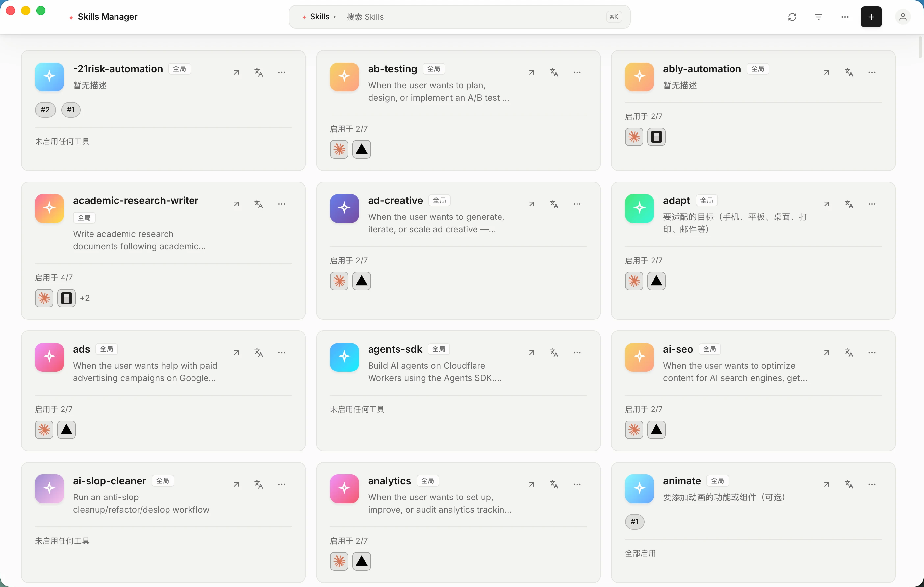
Task: Open -21risk-automation with its arrow icon
Action: [x=236, y=72]
